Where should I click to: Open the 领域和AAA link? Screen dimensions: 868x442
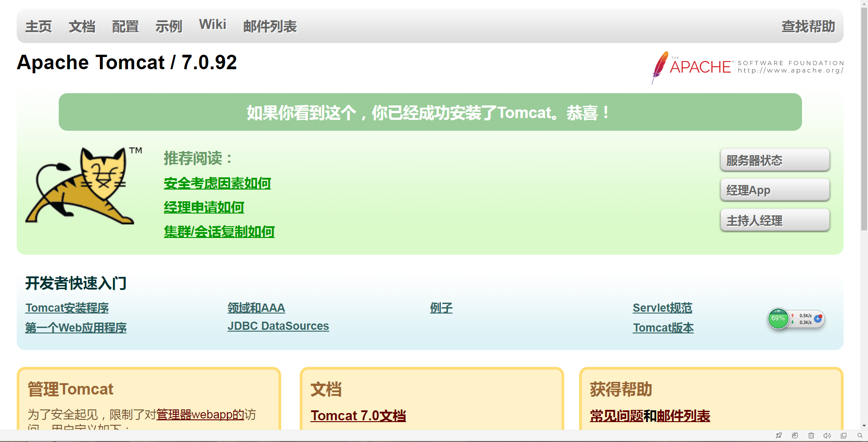(x=256, y=308)
